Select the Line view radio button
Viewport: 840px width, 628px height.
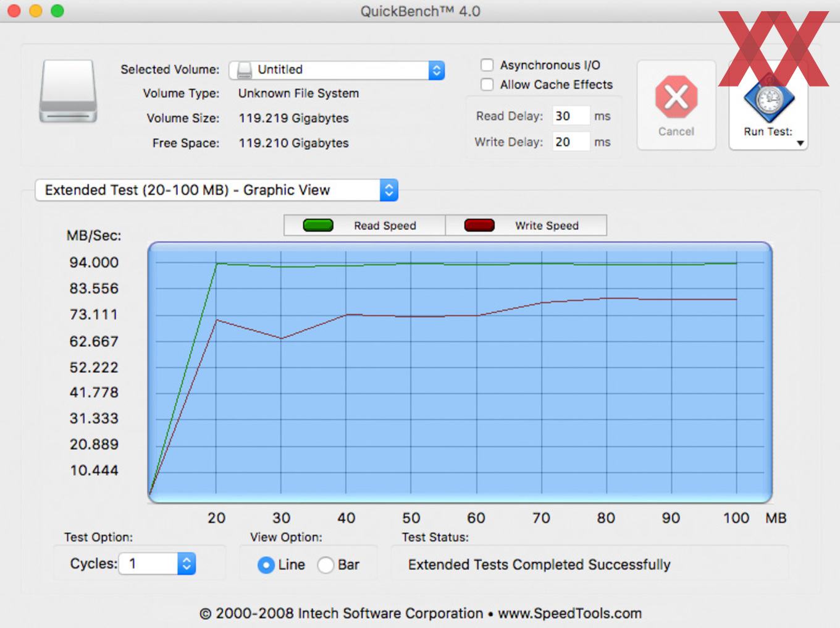266,565
